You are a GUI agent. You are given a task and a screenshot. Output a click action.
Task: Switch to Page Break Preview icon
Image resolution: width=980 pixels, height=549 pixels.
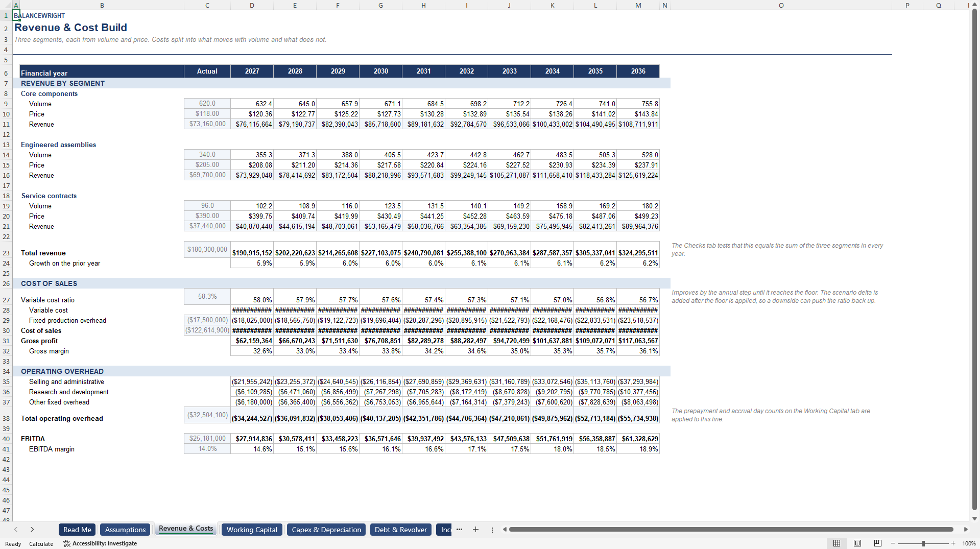[x=878, y=543]
